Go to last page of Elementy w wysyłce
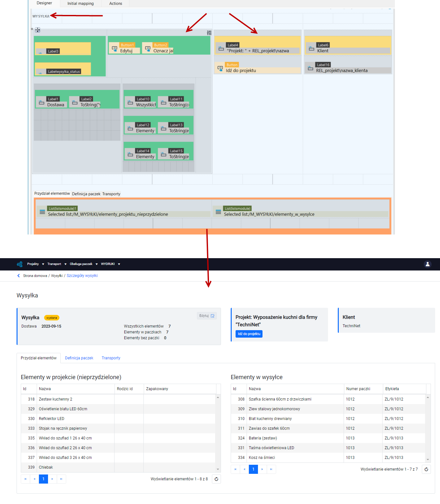Image resolution: width=440 pixels, height=504 pixels. [271, 469]
